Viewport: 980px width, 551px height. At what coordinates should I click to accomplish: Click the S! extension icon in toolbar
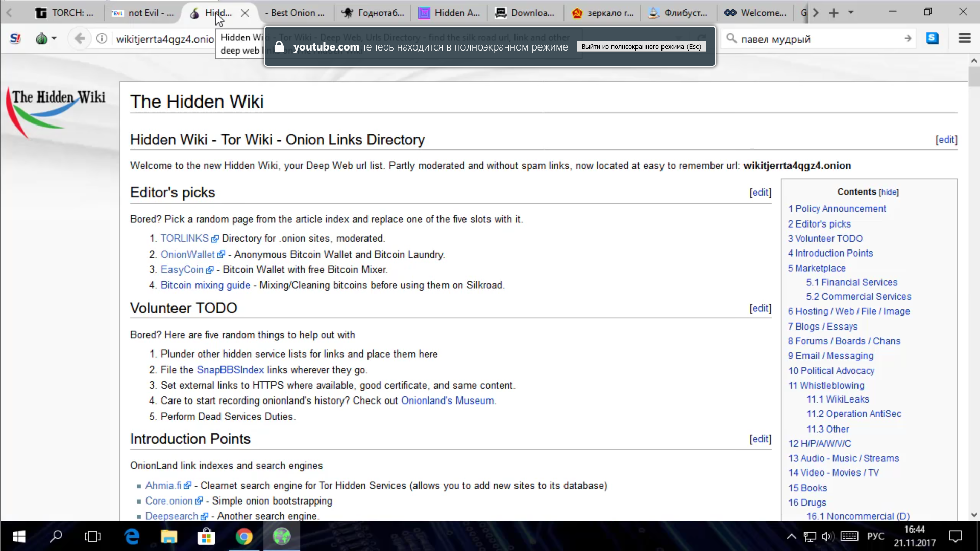coord(15,39)
